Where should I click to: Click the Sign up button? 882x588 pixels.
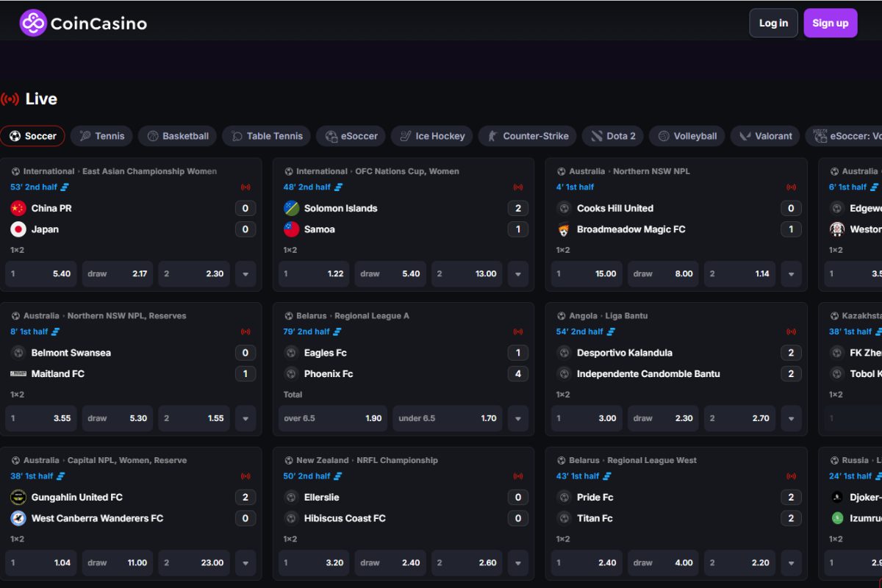(x=831, y=23)
